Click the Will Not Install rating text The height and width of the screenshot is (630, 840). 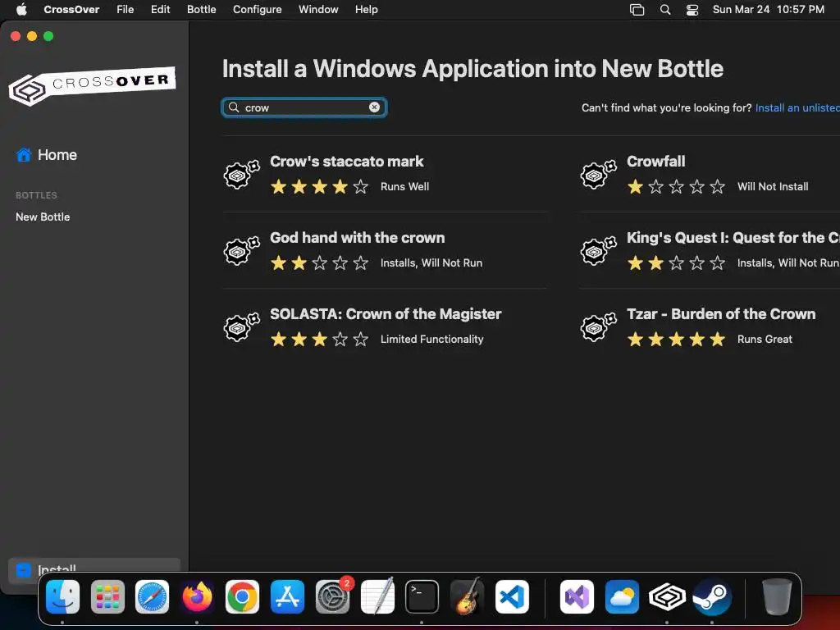click(x=773, y=186)
